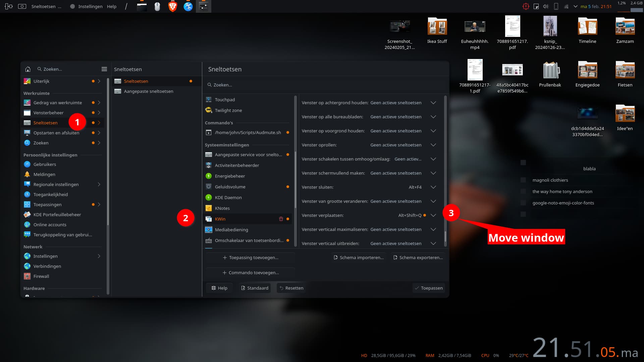Open Mediabediening shortcut settings
The height and width of the screenshot is (362, 644).
point(231,230)
